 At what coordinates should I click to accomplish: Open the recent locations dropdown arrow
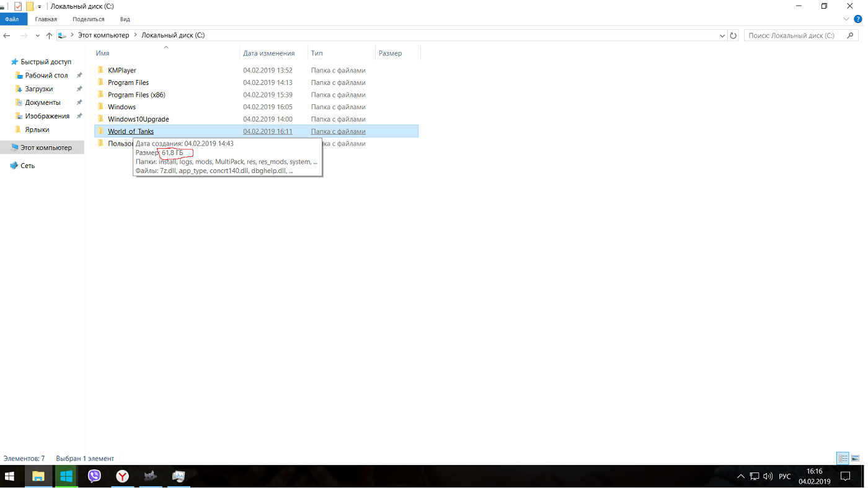pos(37,36)
